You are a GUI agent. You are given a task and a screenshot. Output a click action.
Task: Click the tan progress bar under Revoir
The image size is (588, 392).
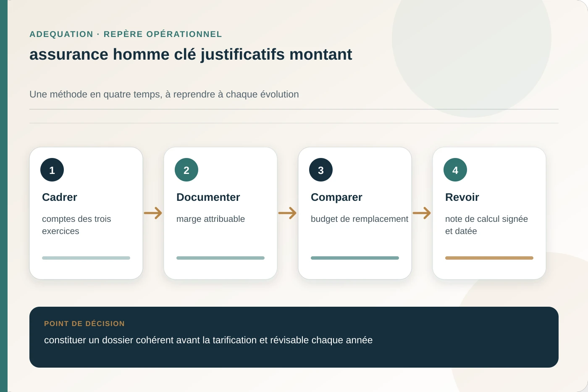[489, 258]
